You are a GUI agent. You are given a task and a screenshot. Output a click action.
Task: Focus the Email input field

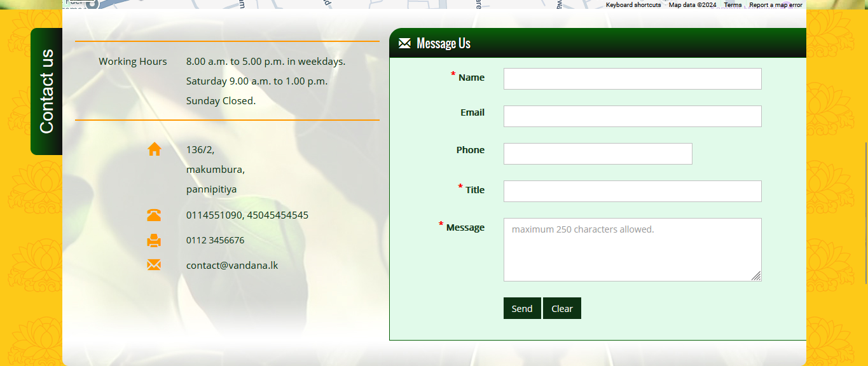(x=632, y=116)
